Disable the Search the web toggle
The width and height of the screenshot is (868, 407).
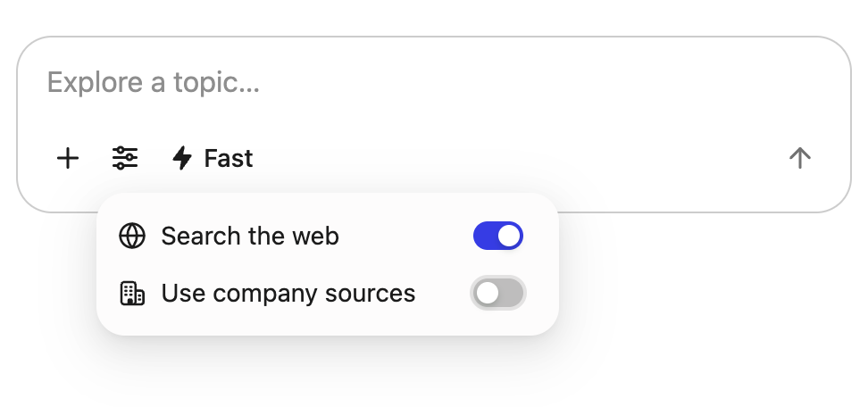point(497,237)
